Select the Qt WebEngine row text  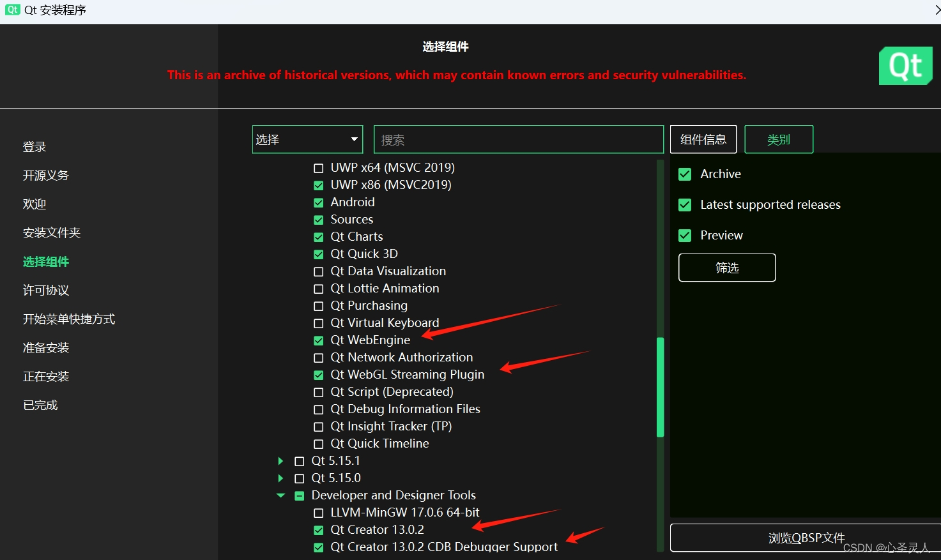click(x=371, y=340)
